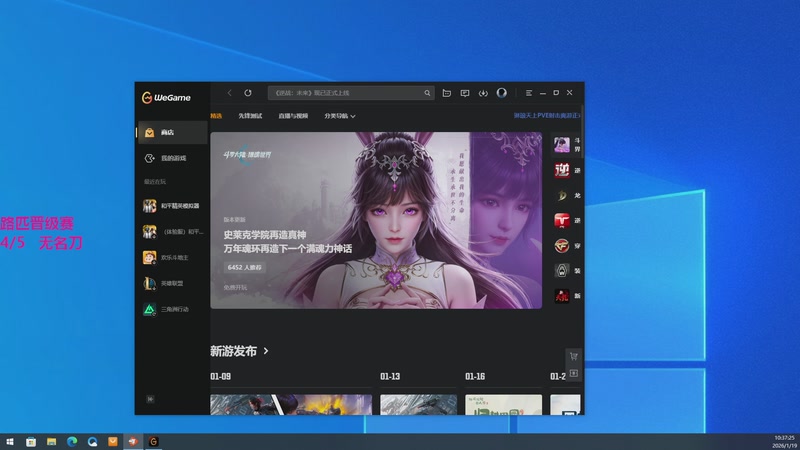
Task: Open the 斗罗大陆 featured banner
Action: tap(376, 220)
